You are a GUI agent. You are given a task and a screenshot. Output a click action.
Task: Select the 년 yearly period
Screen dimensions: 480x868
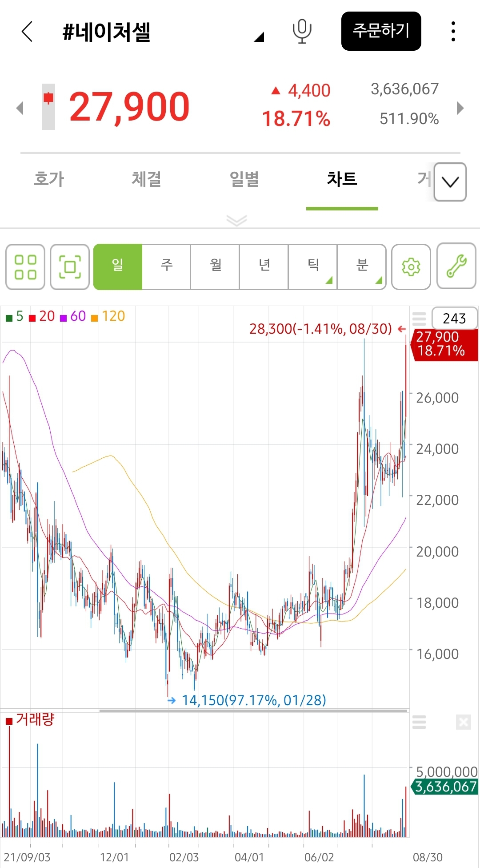[264, 267]
